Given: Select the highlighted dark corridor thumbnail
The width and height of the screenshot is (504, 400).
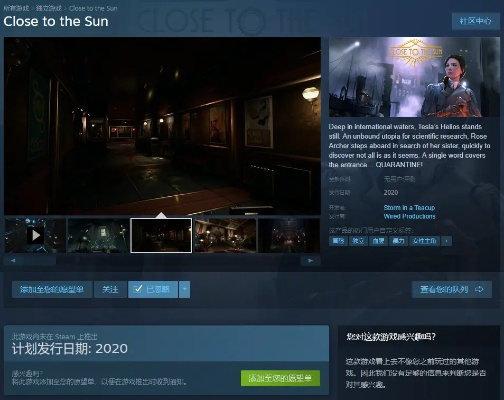Looking at the screenshot, I should tap(161, 235).
